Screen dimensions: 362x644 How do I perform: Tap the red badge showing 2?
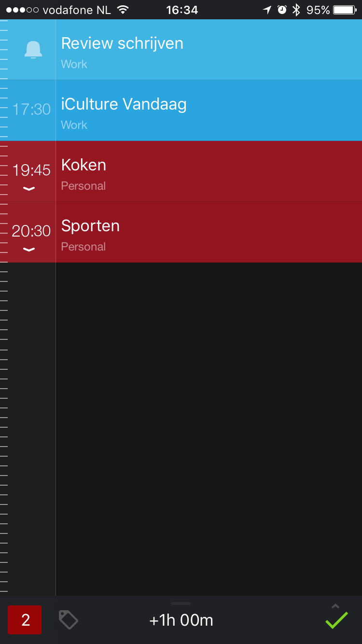click(25, 619)
